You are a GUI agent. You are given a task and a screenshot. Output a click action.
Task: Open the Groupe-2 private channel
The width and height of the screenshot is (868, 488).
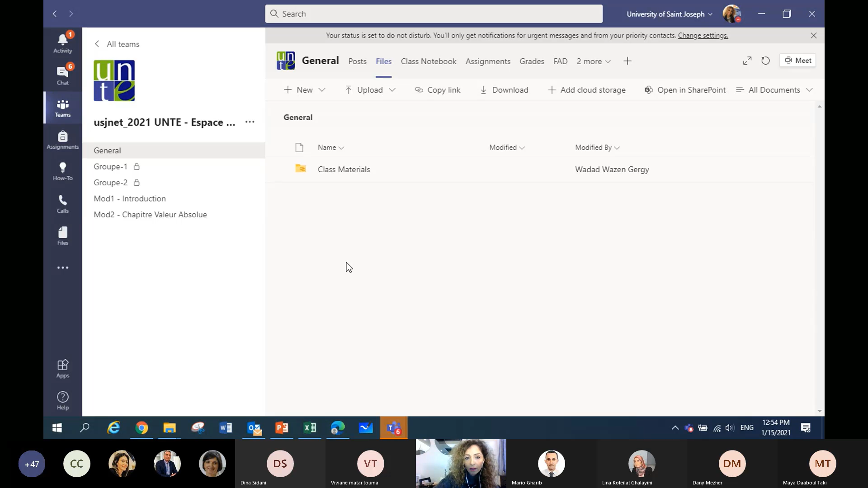(x=174, y=183)
